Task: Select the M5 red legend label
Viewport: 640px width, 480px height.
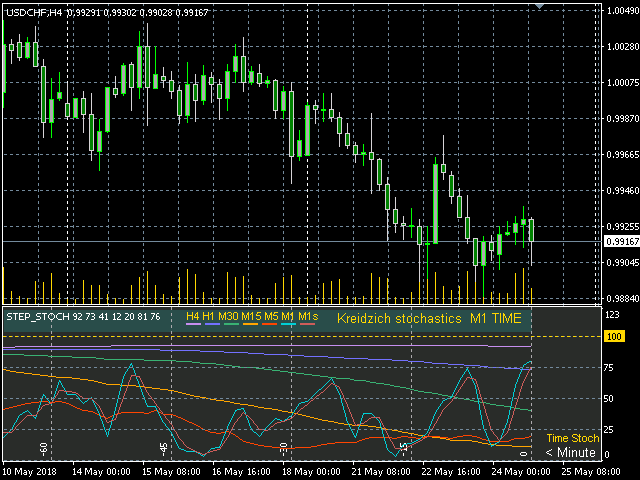Action: click(x=271, y=317)
